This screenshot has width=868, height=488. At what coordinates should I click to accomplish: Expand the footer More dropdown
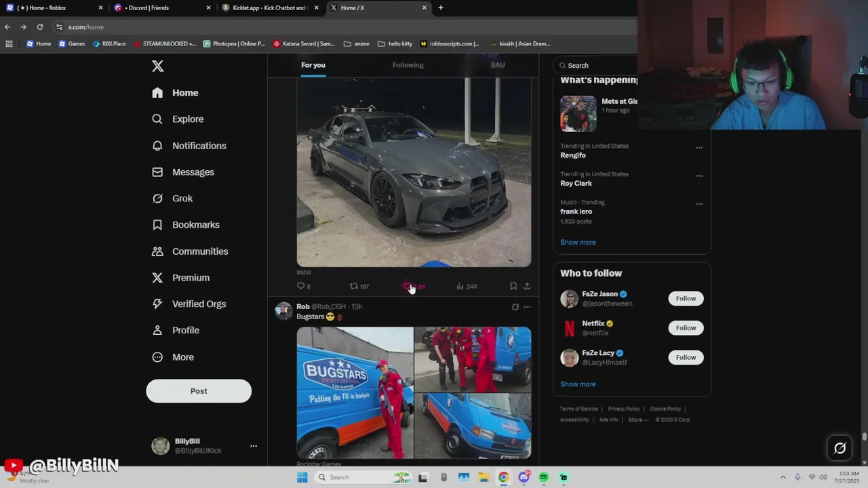(637, 420)
